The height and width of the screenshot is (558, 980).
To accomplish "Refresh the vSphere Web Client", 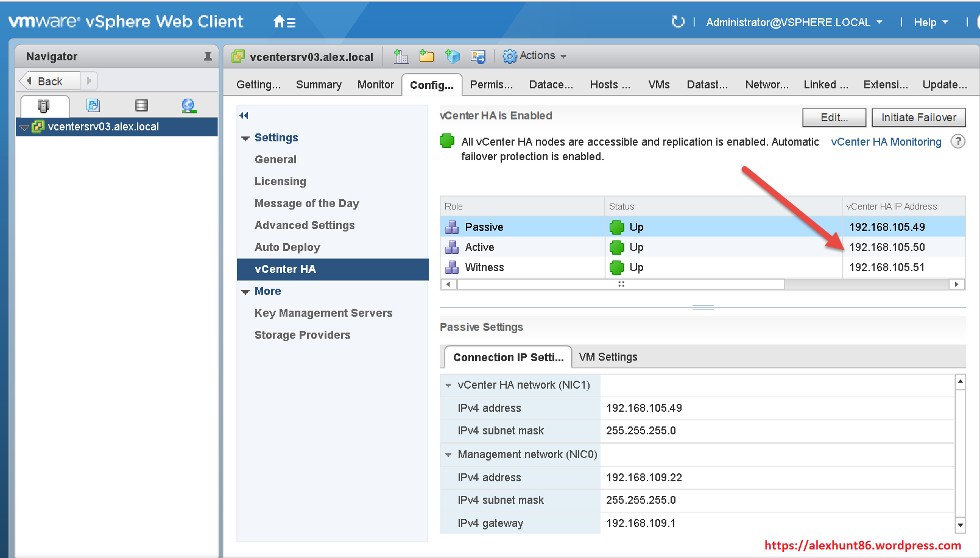I will [x=677, y=23].
